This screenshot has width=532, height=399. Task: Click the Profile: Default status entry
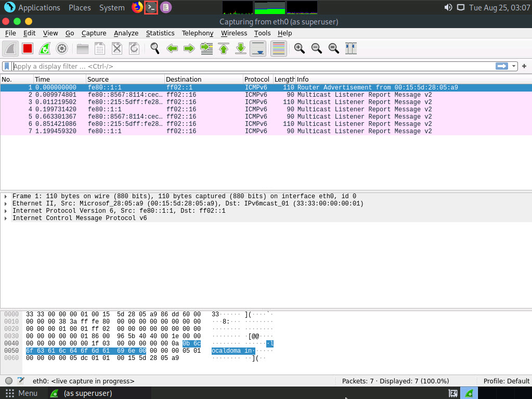tap(506, 381)
